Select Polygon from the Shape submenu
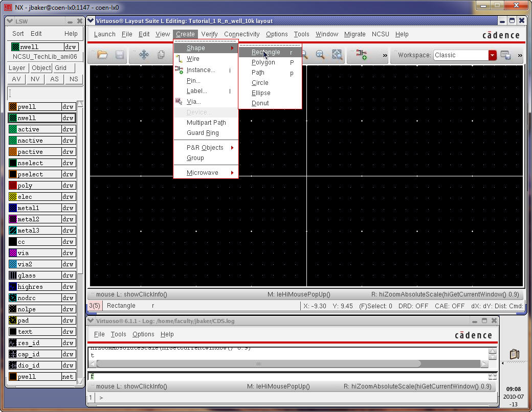Image resolution: width=532 pixels, height=412 pixels. (x=263, y=62)
